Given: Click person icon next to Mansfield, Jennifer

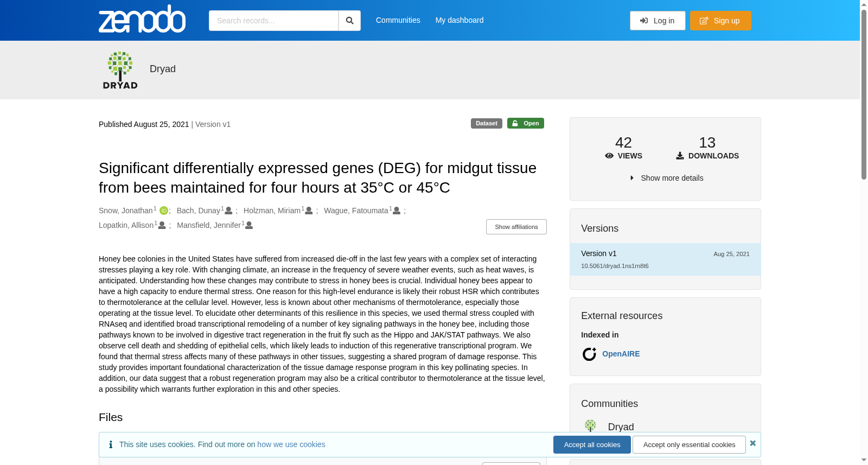Looking at the screenshot, I should (249, 225).
